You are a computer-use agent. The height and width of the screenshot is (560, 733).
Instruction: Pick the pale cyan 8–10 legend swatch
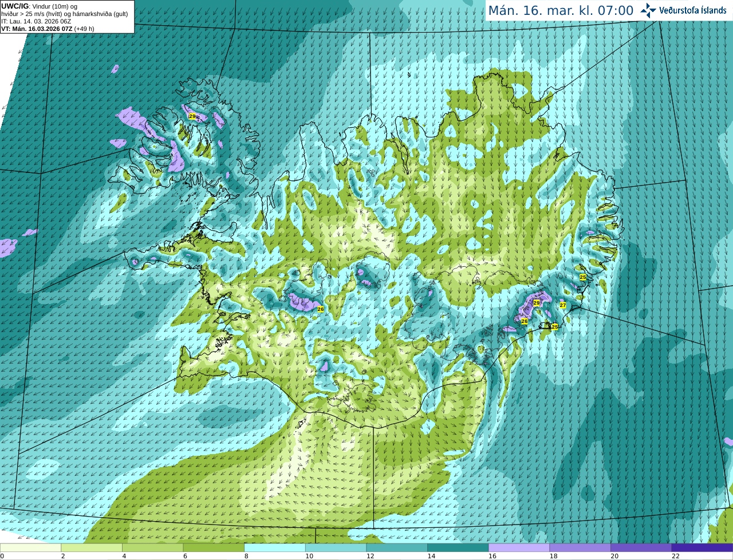(275, 547)
